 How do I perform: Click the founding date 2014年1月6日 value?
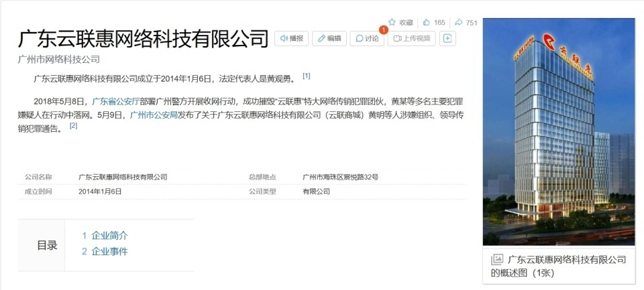tap(100, 192)
